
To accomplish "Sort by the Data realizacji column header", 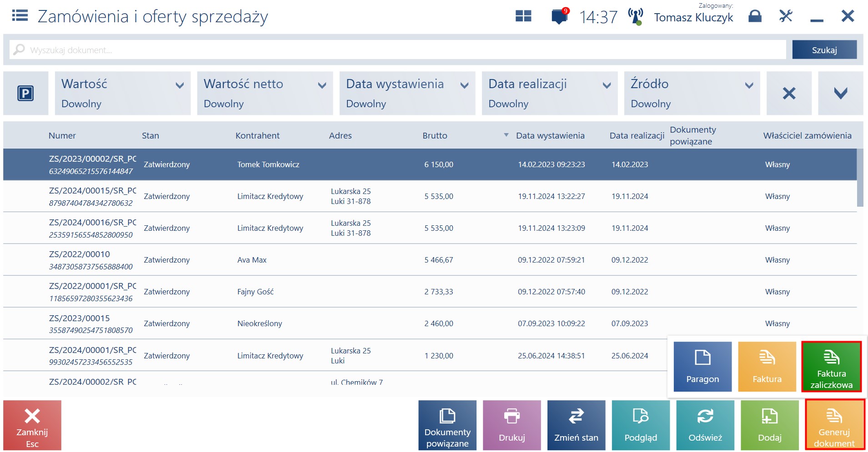I will coord(637,135).
